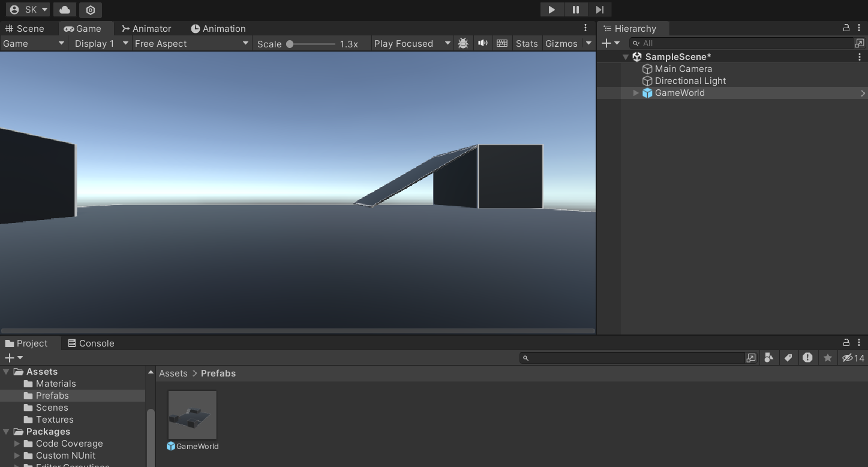This screenshot has height=467, width=868.
Task: Switch to the Console tab
Action: pos(91,343)
